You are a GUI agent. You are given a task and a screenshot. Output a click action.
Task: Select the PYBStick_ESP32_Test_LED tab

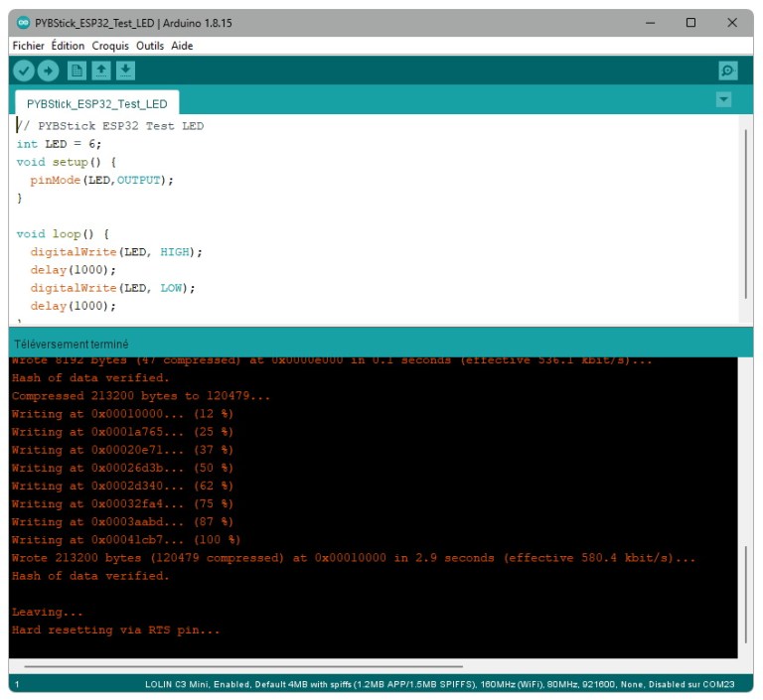tap(96, 103)
